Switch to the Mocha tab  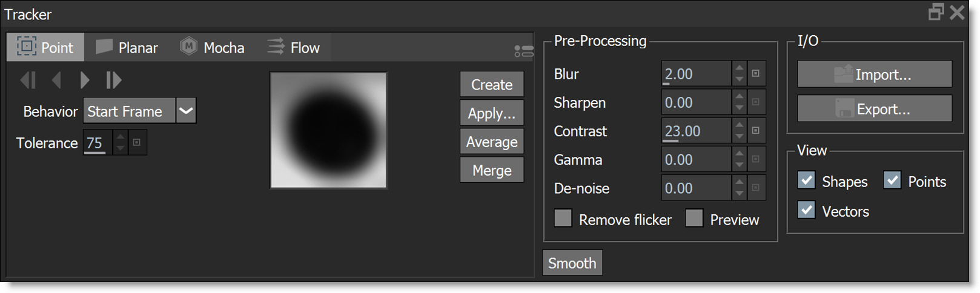213,47
